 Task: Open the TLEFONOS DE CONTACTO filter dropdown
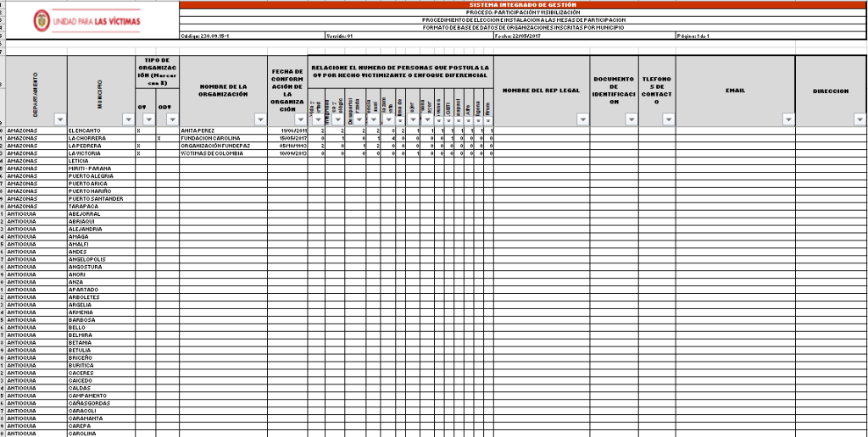[669, 119]
